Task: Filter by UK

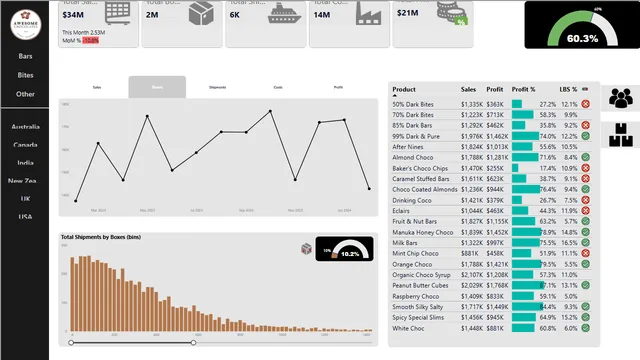Action: 25,199
